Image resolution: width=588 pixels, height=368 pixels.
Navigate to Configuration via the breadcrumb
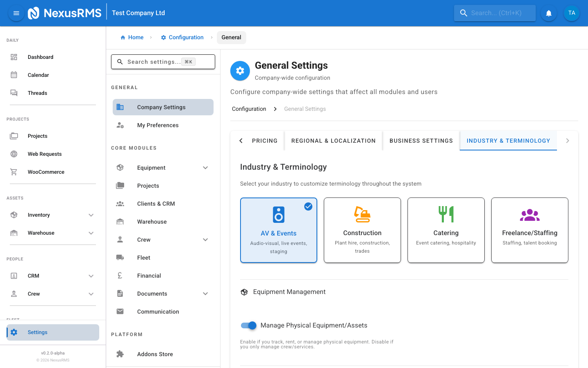(182, 37)
